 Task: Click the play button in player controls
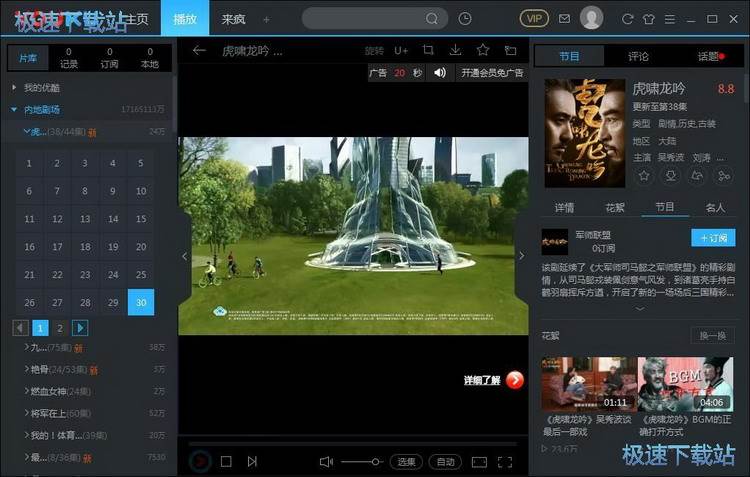(x=199, y=461)
